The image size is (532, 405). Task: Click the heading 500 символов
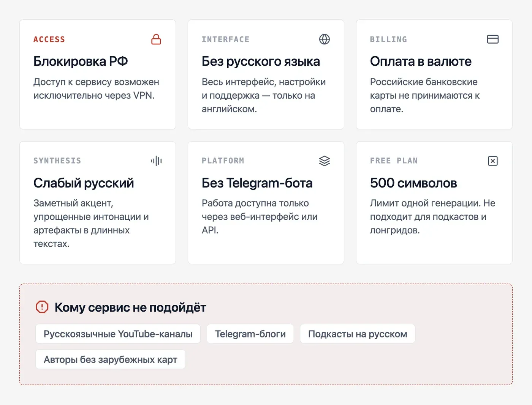click(x=413, y=183)
